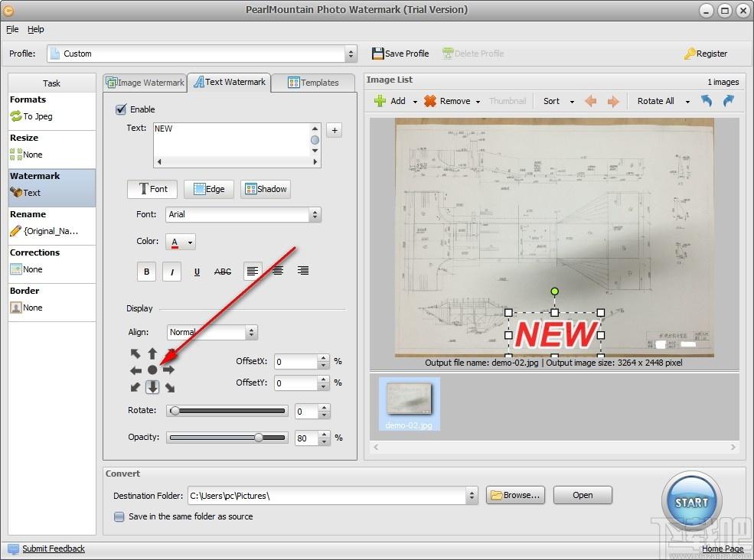Align watermark to bottom with down arrow

coord(152,387)
